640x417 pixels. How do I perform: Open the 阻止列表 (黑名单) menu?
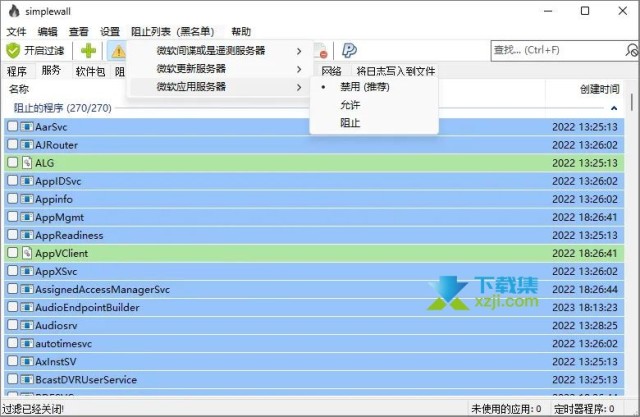173,31
